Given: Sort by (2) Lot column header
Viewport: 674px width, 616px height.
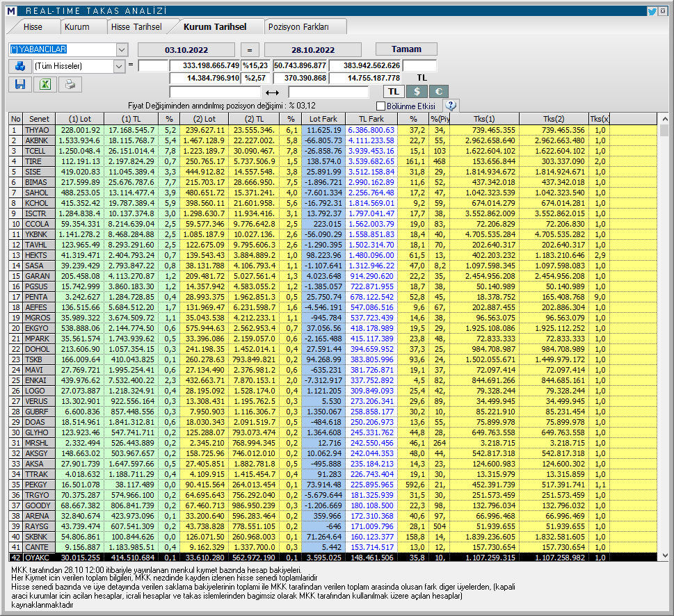Looking at the screenshot, I should pyautogui.click(x=204, y=119).
